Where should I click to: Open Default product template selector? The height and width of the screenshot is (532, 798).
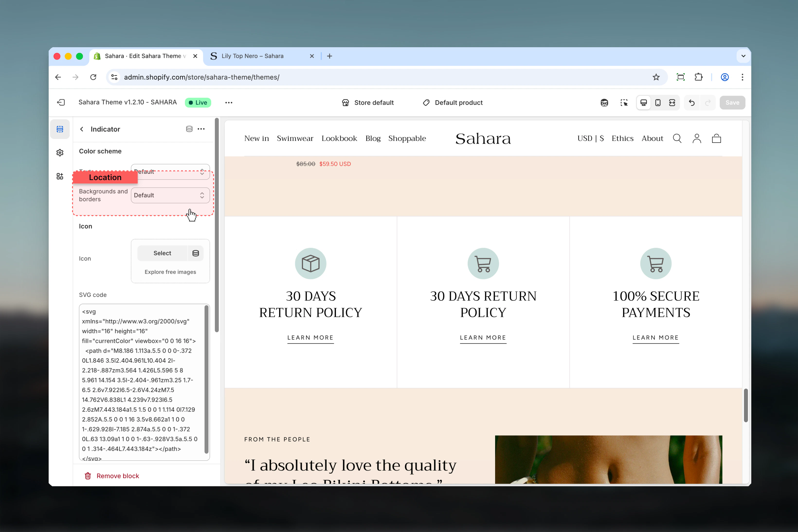pyautogui.click(x=453, y=102)
